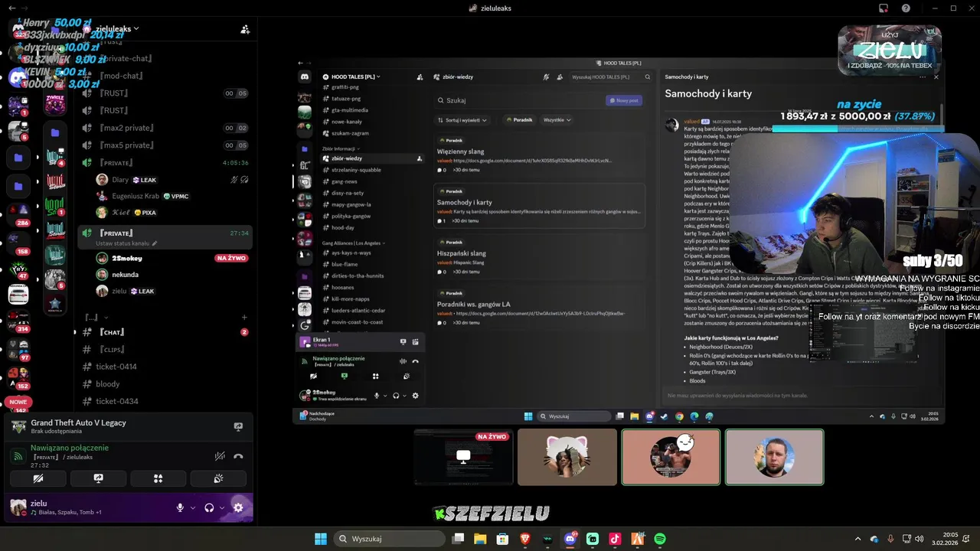Open Discord from taskbar
Image resolution: width=980 pixels, height=551 pixels.
570,539
